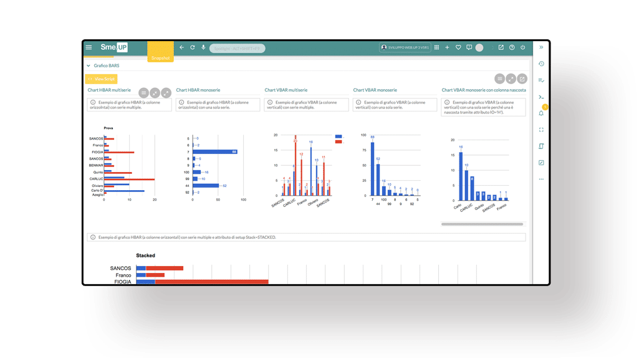639x364 pixels.
Task: Expand the right sidebar with double chevron
Action: tap(541, 47)
